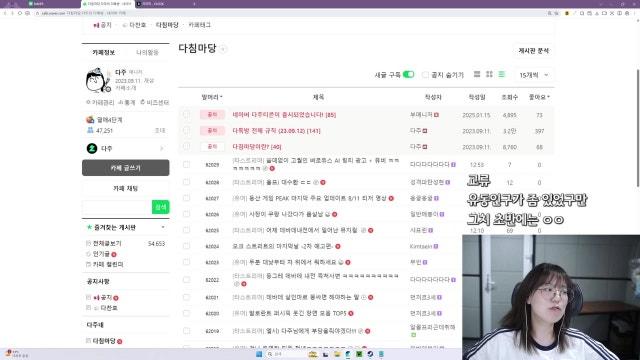Click the green cafe search button

(x=160, y=207)
